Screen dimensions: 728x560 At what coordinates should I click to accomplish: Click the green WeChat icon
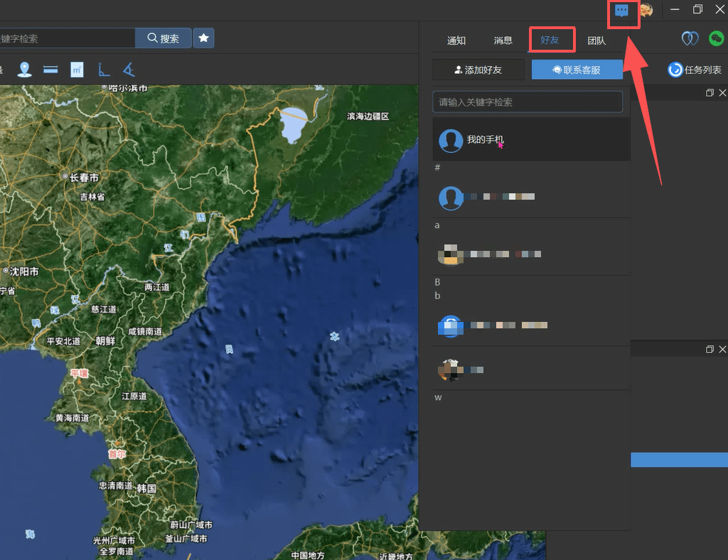716,38
